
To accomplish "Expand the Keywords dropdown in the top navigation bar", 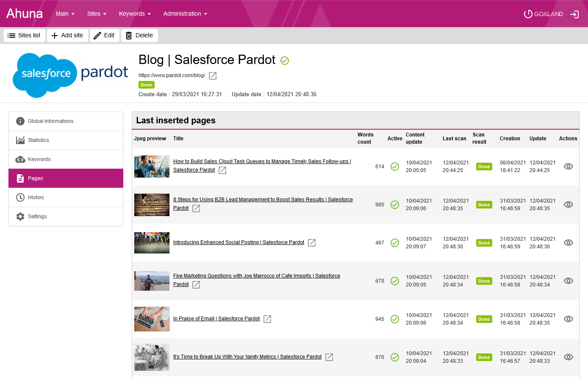I will [135, 14].
